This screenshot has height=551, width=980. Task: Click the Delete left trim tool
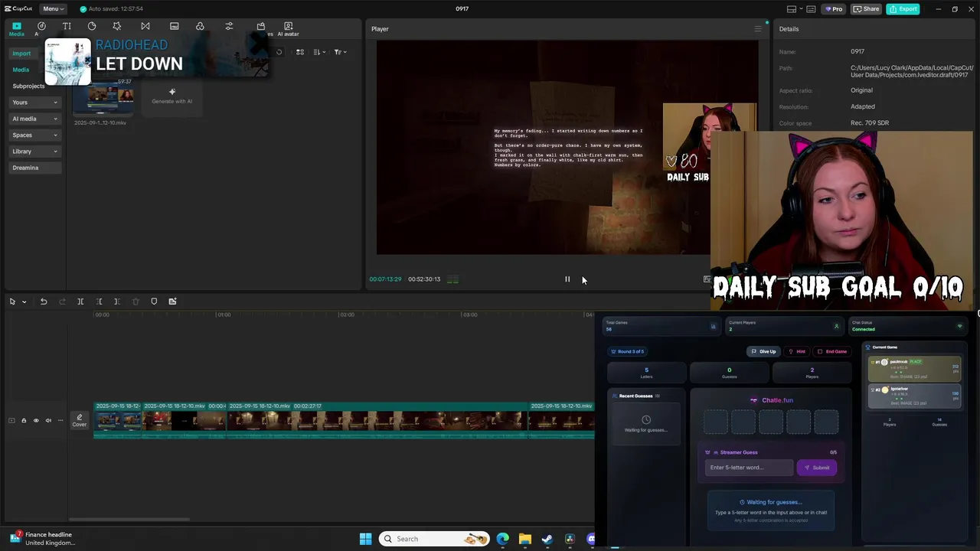tap(99, 302)
